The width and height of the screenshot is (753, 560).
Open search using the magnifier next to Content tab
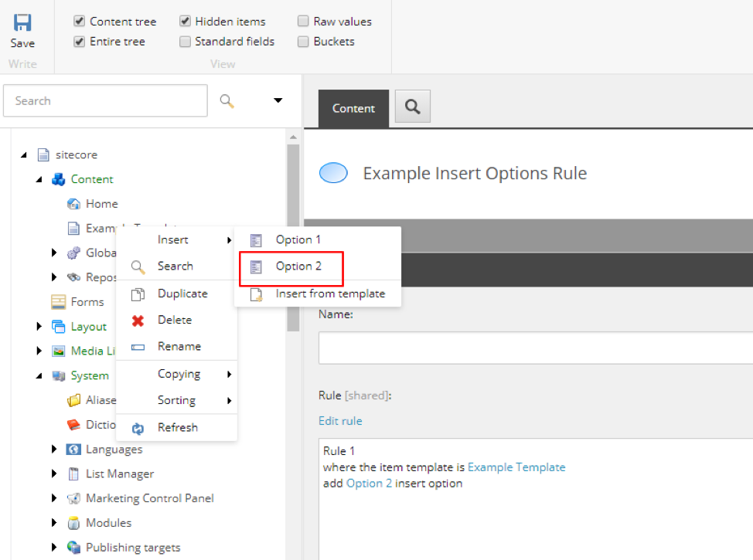coord(412,106)
